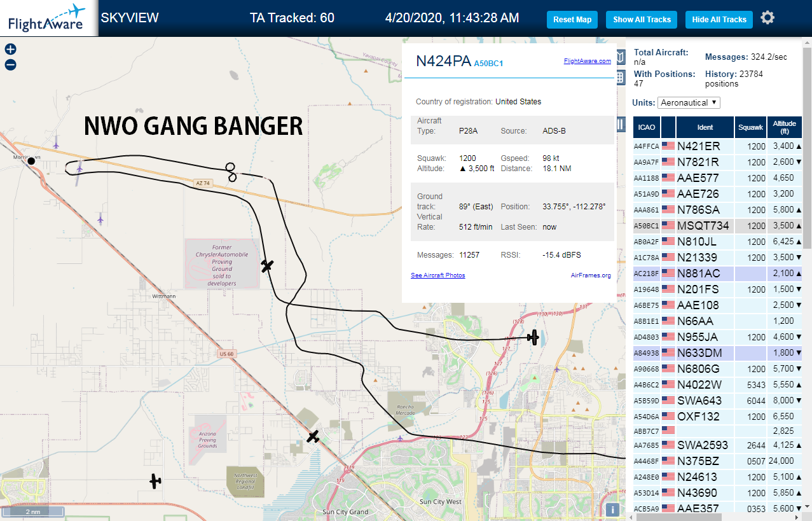Click the sidebar vertical scrollbar thumb
812x521 pixels.
[x=807, y=148]
